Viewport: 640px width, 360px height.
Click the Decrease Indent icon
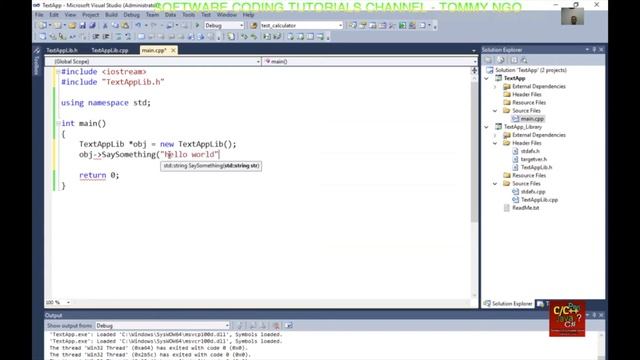click(96, 36)
